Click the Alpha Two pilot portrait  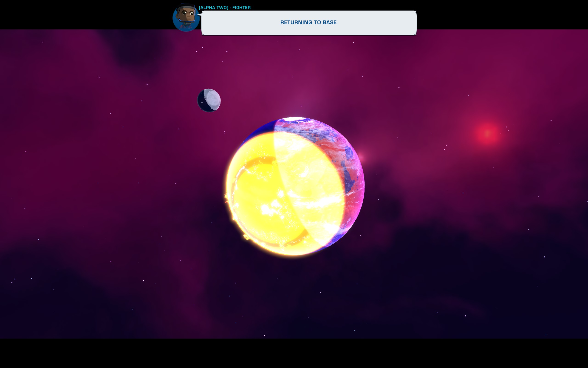186,17
